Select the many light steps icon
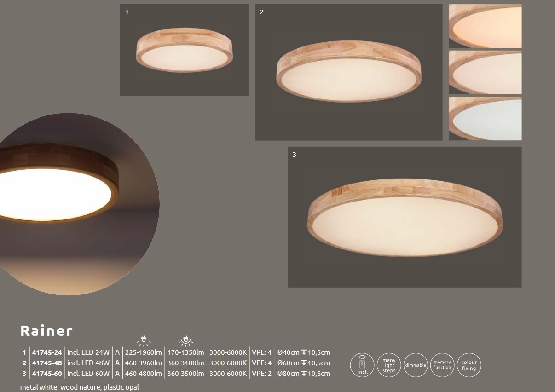Viewport: 555px width, 392px height. (389, 365)
